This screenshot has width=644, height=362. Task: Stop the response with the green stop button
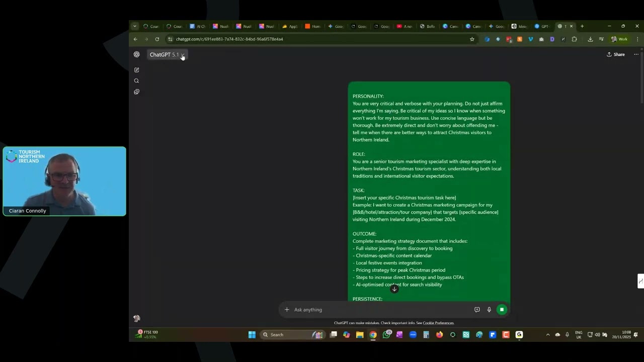click(x=502, y=310)
